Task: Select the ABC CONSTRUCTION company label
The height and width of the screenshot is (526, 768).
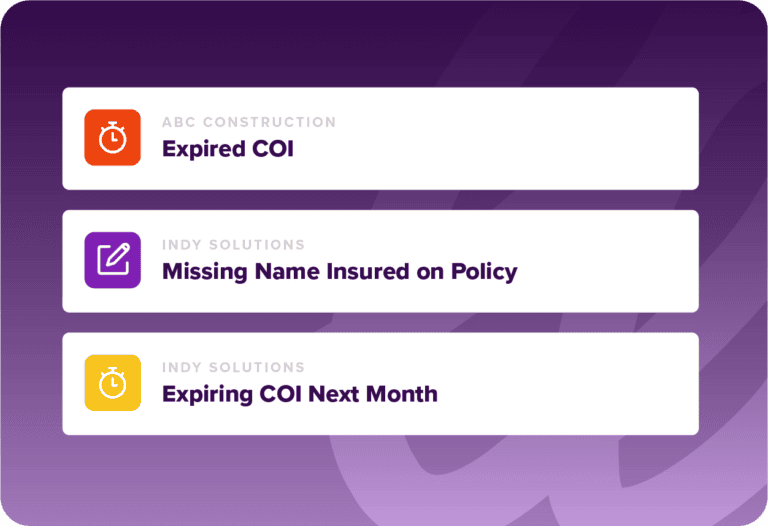Action: coord(249,122)
